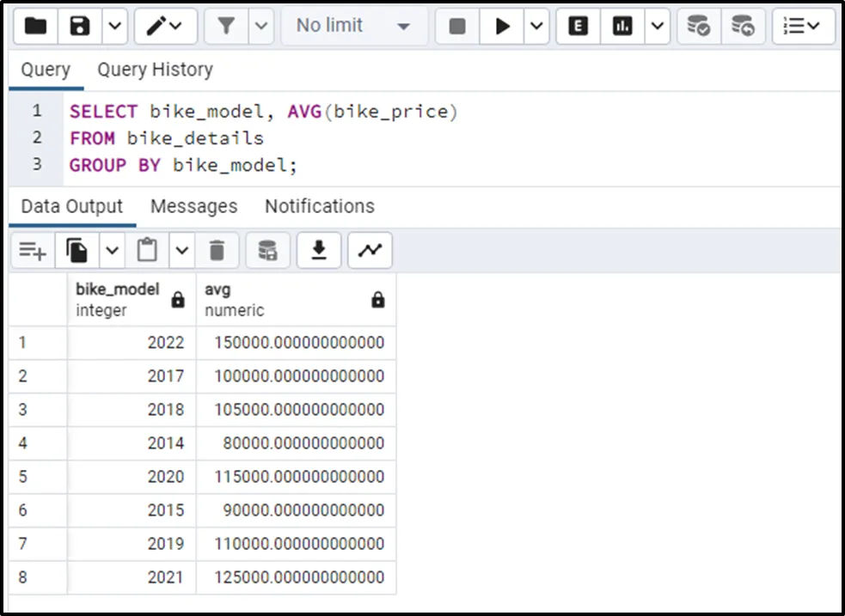The width and height of the screenshot is (845, 616).
Task: Click the Stop query square button
Action: (457, 27)
